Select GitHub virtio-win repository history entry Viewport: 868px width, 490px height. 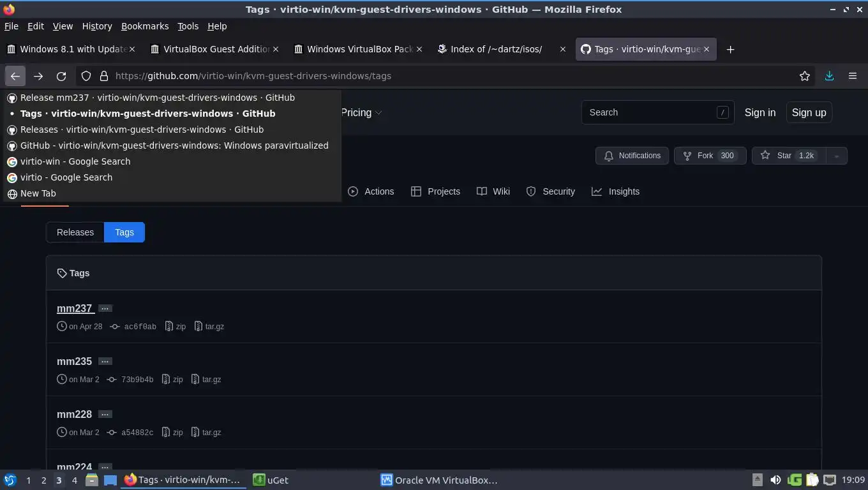click(x=172, y=145)
